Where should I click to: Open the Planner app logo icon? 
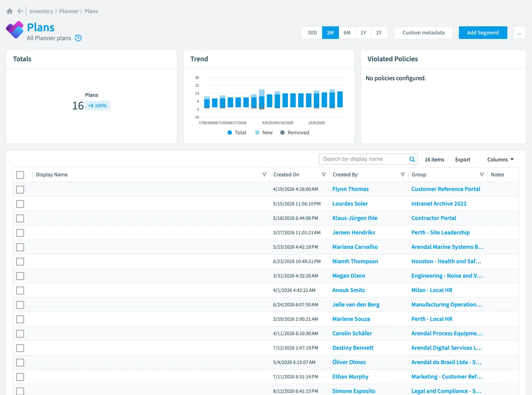pos(15,30)
